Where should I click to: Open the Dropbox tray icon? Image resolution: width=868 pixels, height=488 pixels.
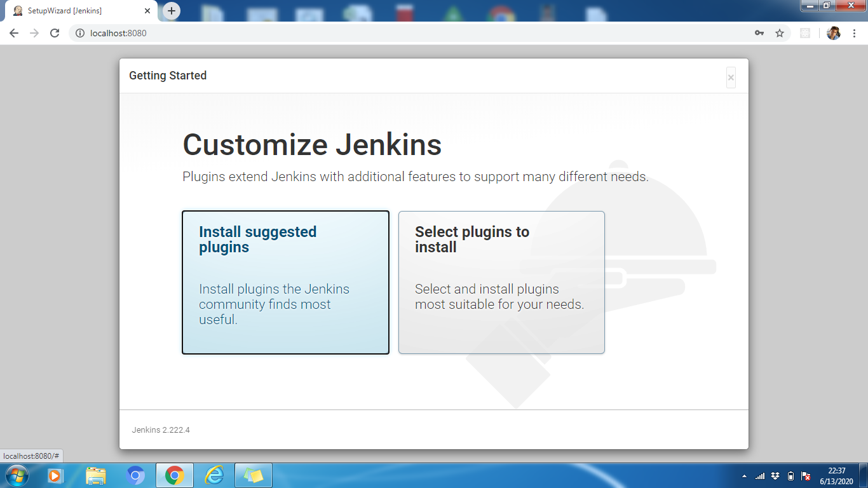tap(775, 476)
